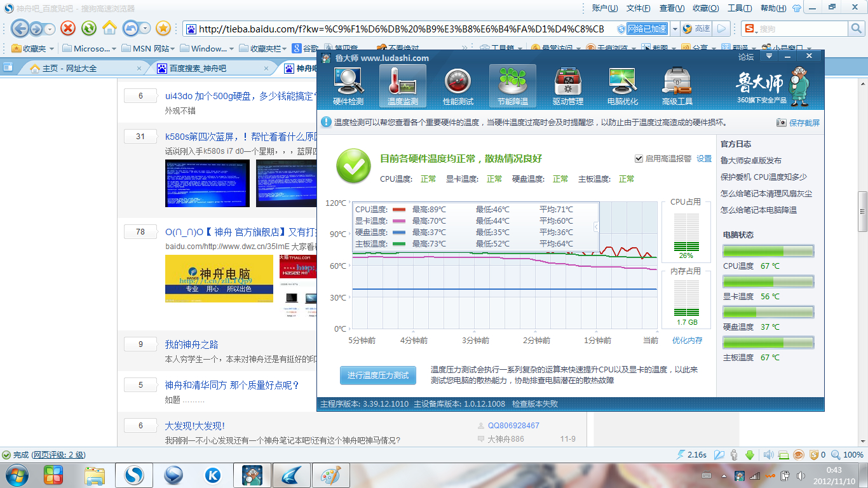
Task: Expand MSN 网站 bookmarks folder dropdown
Action: pyautogui.click(x=174, y=49)
